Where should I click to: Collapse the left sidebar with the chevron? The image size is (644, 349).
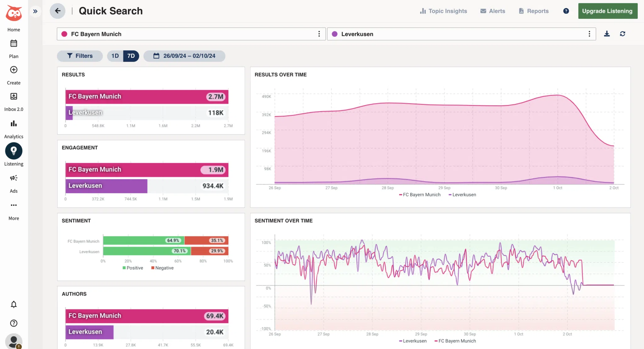point(36,11)
